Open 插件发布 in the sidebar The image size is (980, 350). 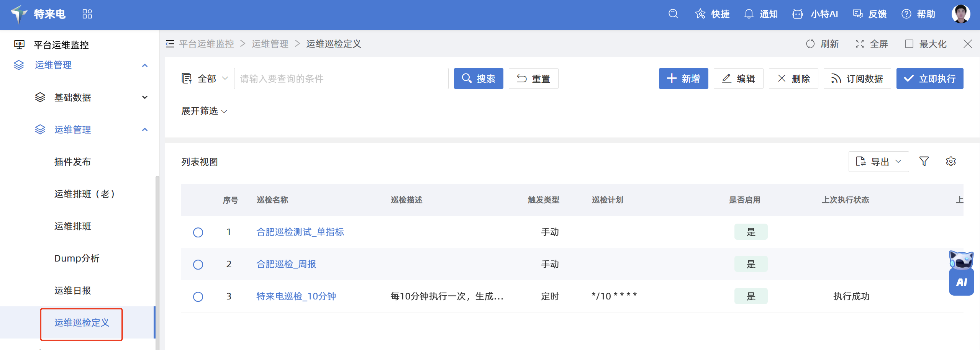[x=72, y=162]
